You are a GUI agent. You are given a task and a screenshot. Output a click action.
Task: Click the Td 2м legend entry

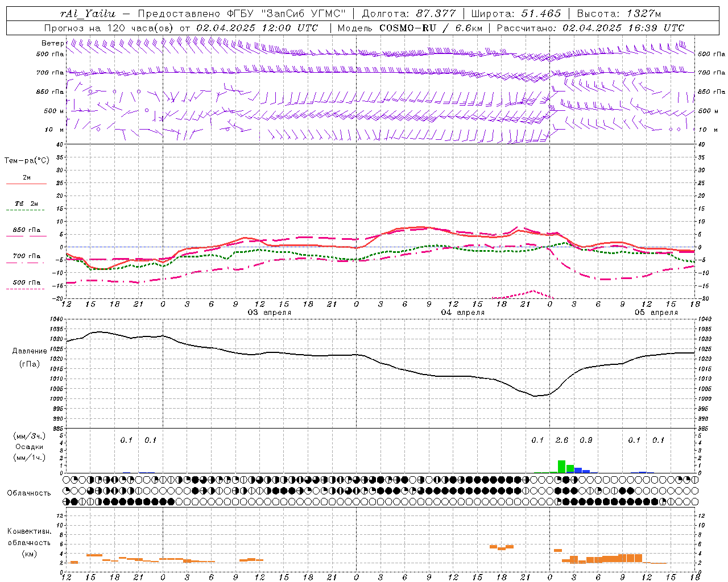26,203
